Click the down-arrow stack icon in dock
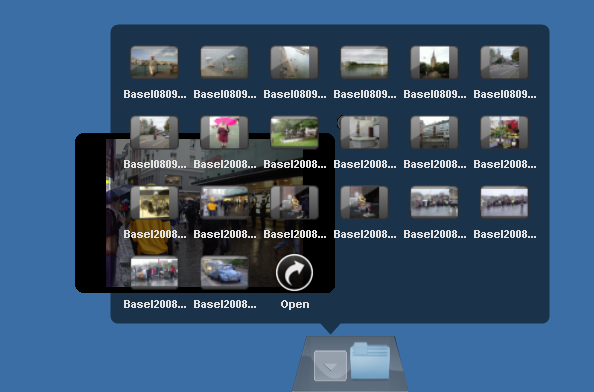This screenshot has height=392, width=594. click(x=330, y=365)
